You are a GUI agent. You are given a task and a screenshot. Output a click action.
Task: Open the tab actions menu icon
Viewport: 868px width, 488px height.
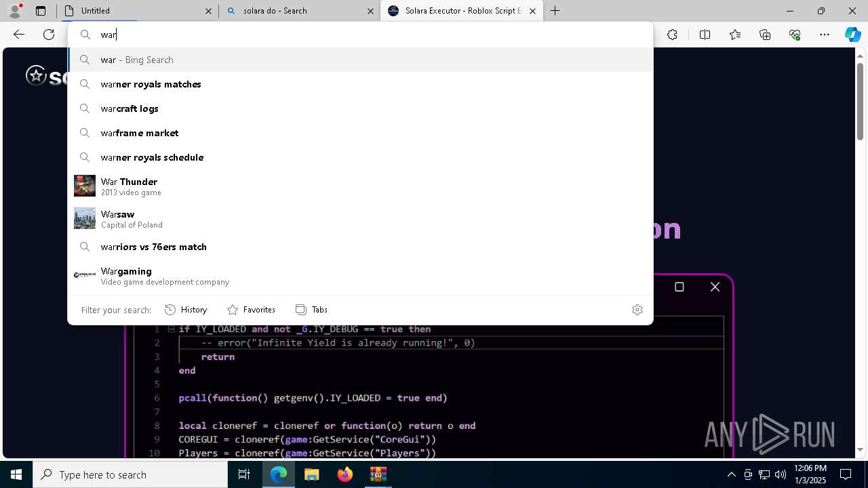pyautogui.click(x=41, y=11)
